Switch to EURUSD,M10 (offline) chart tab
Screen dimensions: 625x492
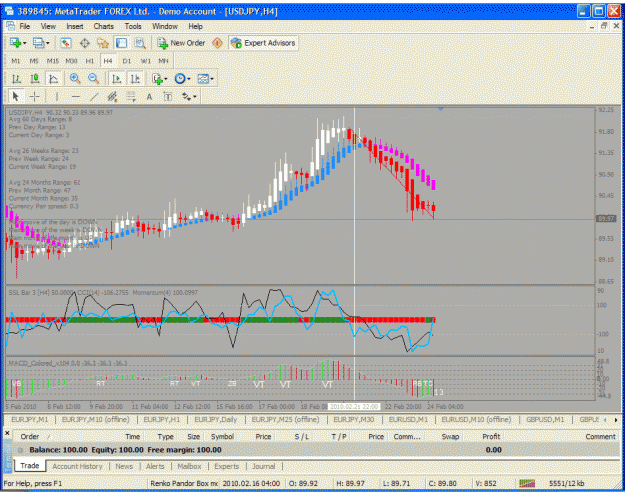point(476,419)
